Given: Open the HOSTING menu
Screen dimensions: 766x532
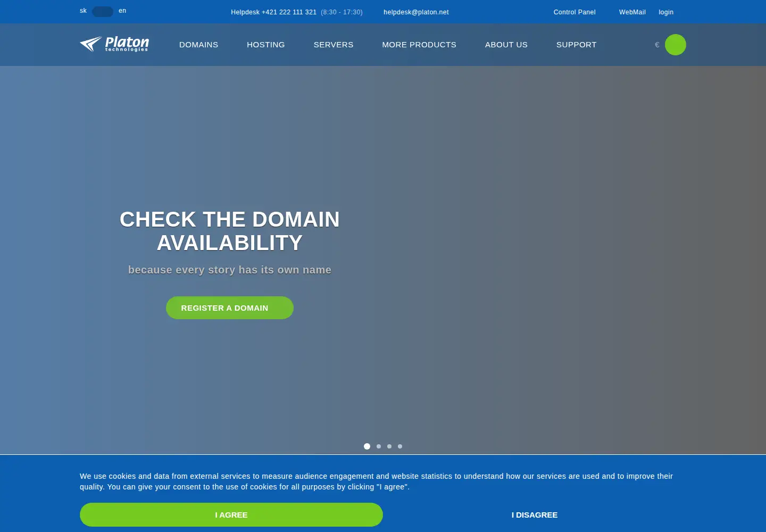Looking at the screenshot, I should click(x=266, y=45).
